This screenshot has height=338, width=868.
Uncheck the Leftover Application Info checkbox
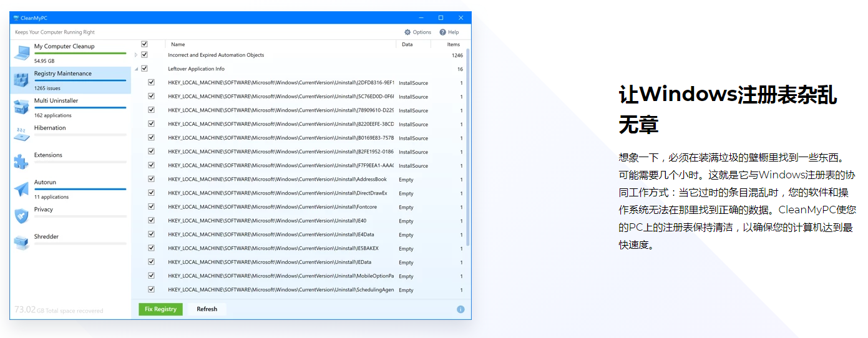(144, 69)
